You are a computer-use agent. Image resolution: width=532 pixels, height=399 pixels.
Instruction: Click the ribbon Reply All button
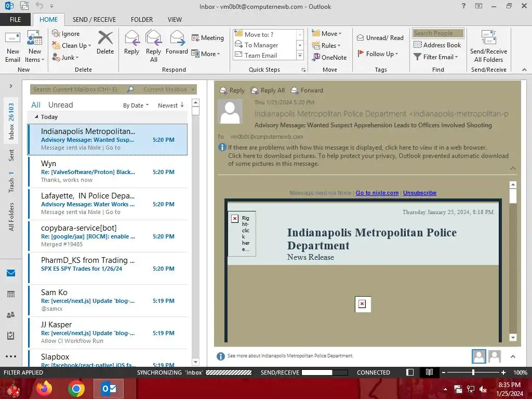[x=153, y=47]
